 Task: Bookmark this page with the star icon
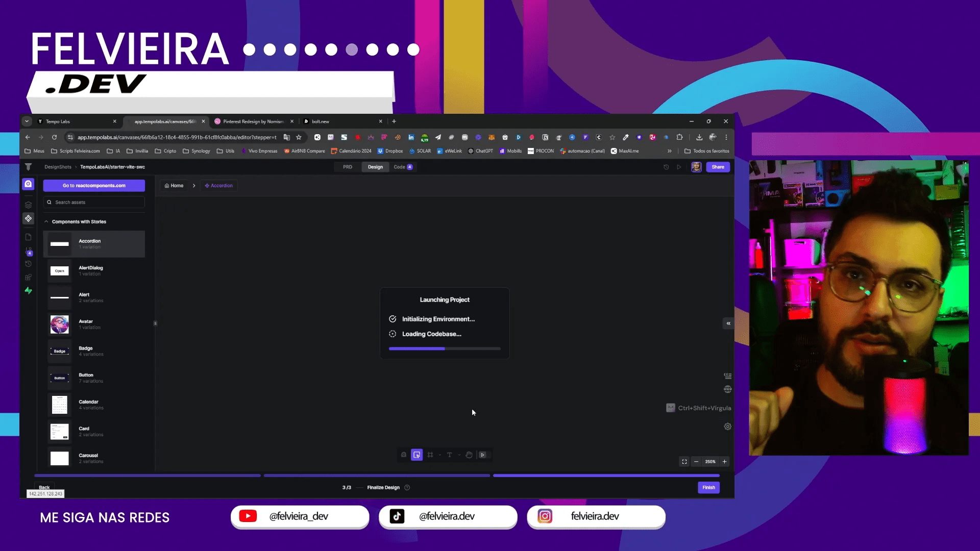coord(299,137)
